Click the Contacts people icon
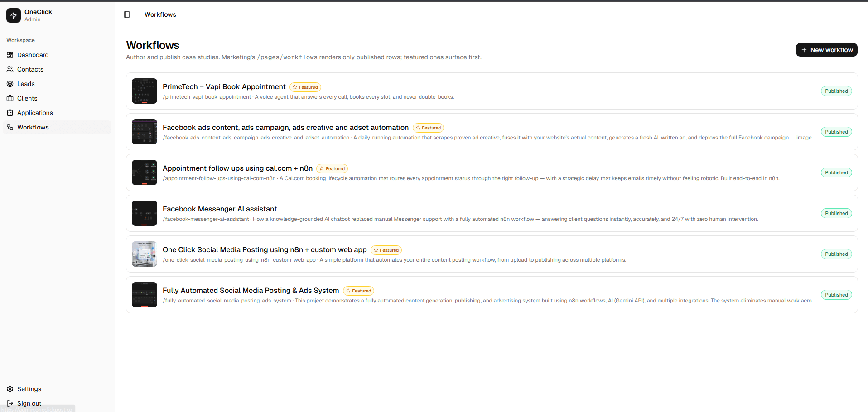The image size is (868, 412). coord(10,69)
